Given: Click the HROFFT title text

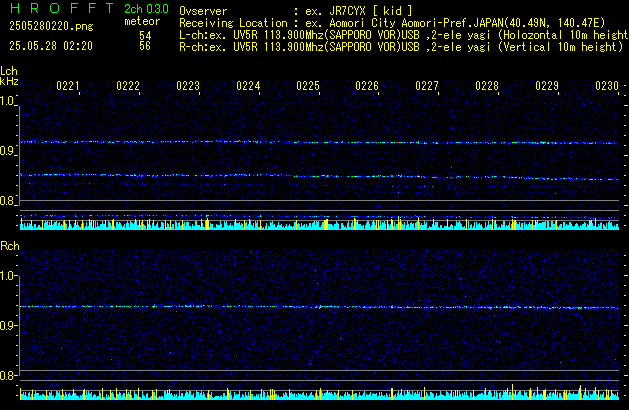Looking at the screenshot, I should [x=62, y=8].
